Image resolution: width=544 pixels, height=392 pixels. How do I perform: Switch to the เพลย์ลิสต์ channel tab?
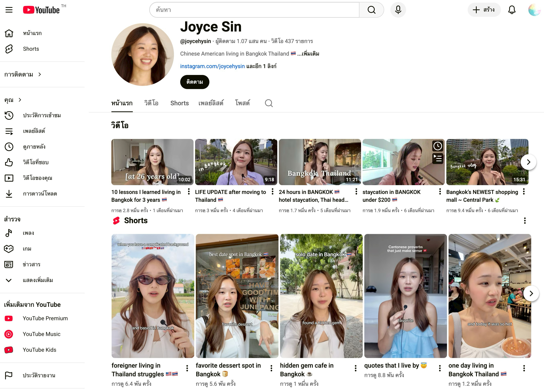point(211,103)
